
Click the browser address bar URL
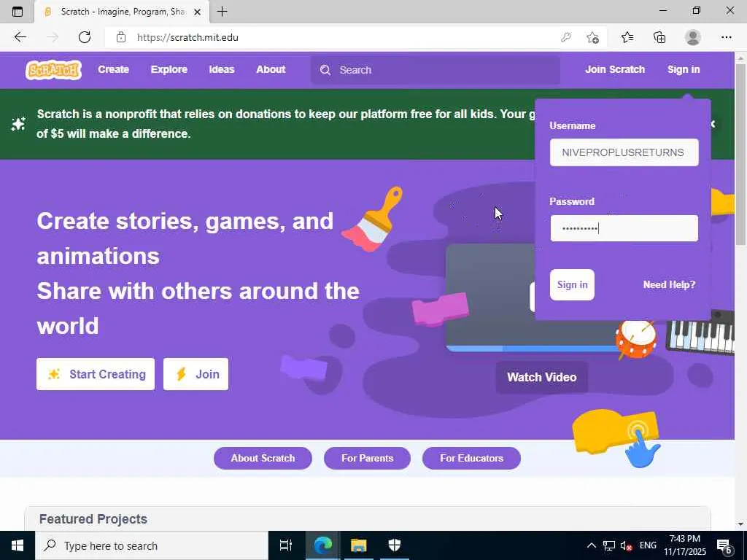pos(187,37)
